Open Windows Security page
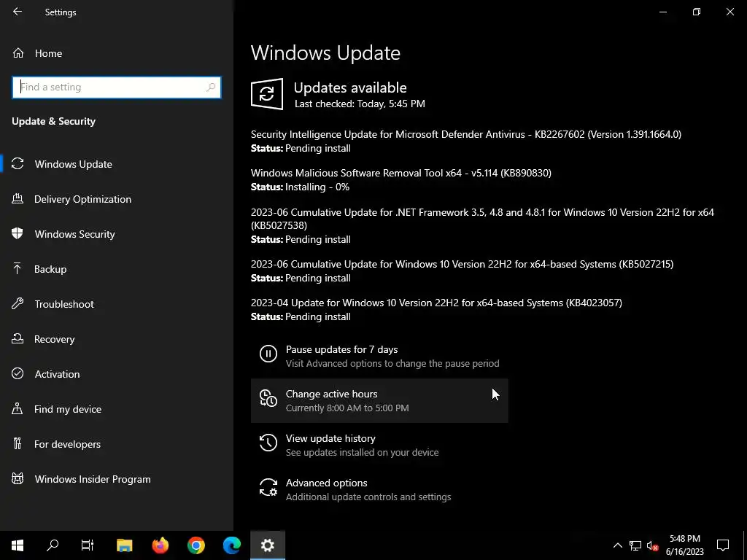747x560 pixels. coord(117,234)
